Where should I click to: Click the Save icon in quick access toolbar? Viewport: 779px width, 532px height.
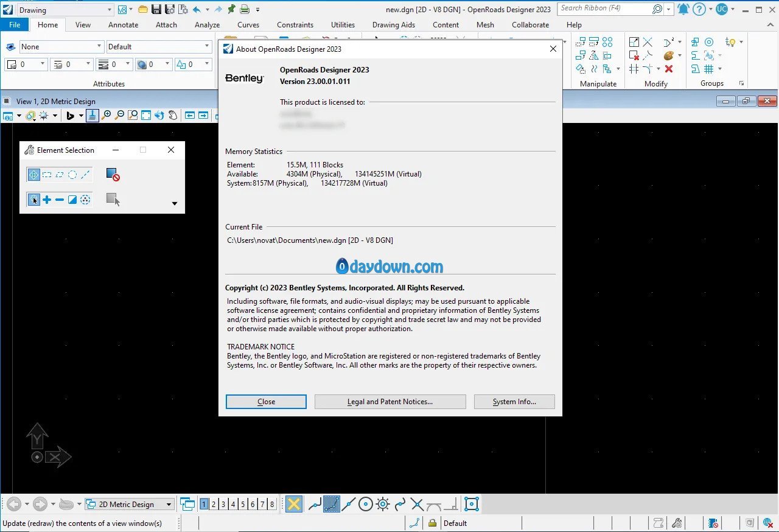click(156, 9)
